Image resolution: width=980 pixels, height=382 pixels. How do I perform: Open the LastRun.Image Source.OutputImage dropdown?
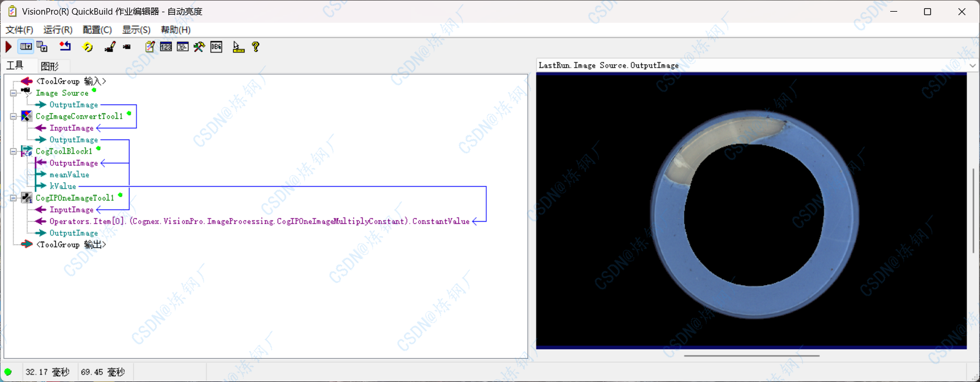[x=972, y=66]
